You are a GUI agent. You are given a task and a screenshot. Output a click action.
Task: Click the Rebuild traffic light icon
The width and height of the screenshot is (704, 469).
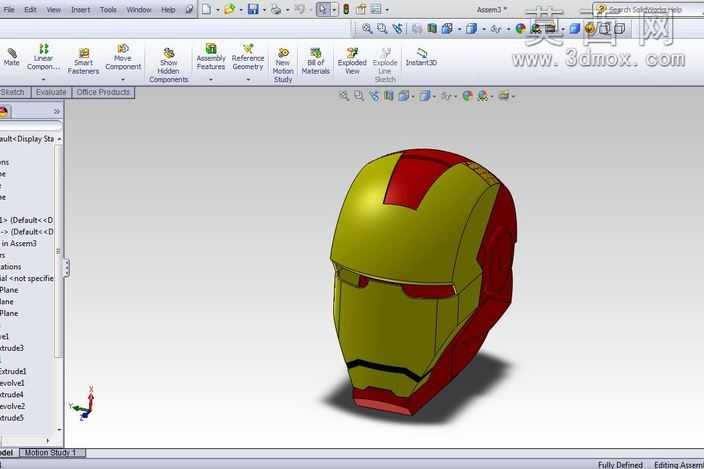346,9
